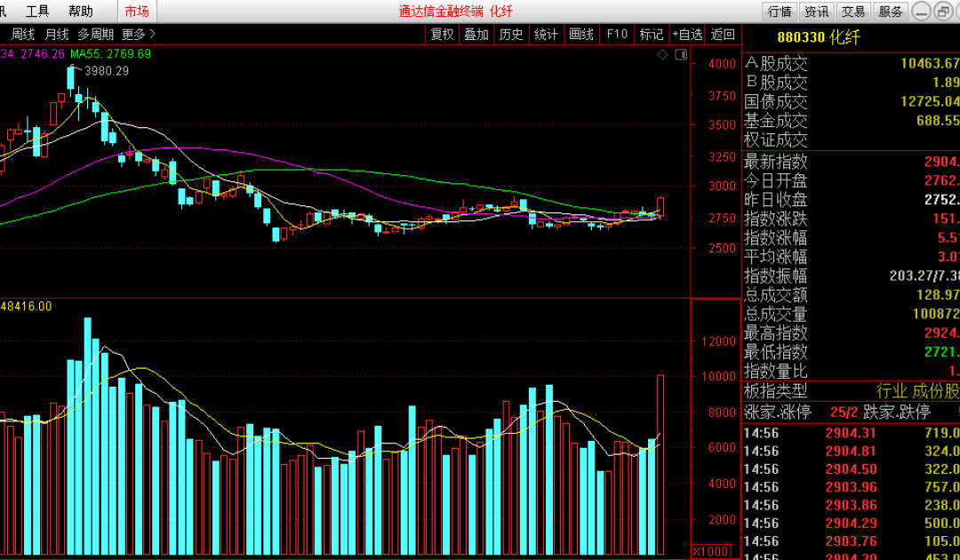
Task: Select the 月线 monthly period
Action: click(57, 34)
